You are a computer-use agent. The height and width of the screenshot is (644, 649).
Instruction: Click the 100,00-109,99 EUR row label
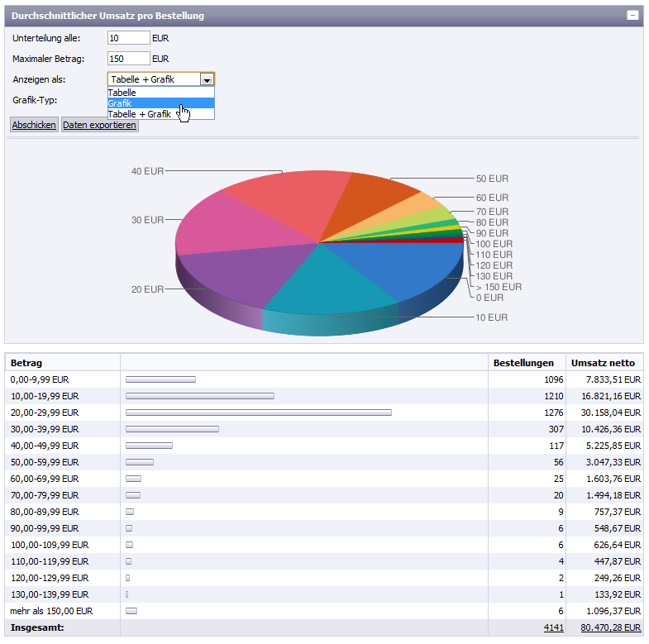coord(50,545)
